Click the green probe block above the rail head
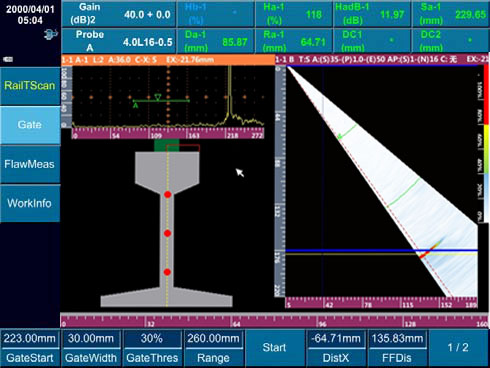Image resolution: width=490 pixels, height=368 pixels. (166, 146)
